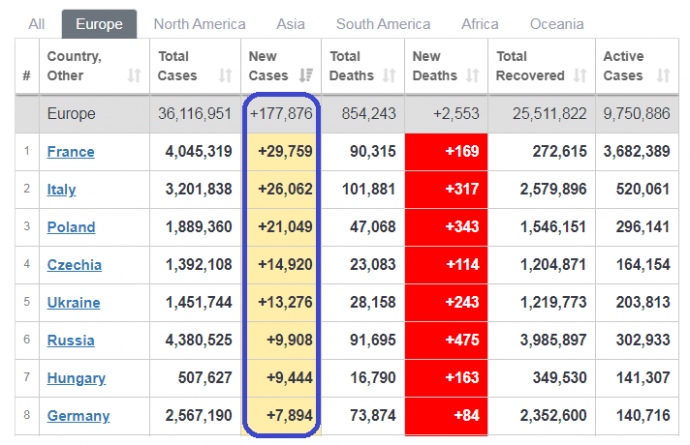Sort by Active Cases column arrows
This screenshot has height=445, width=690.
coord(662,76)
